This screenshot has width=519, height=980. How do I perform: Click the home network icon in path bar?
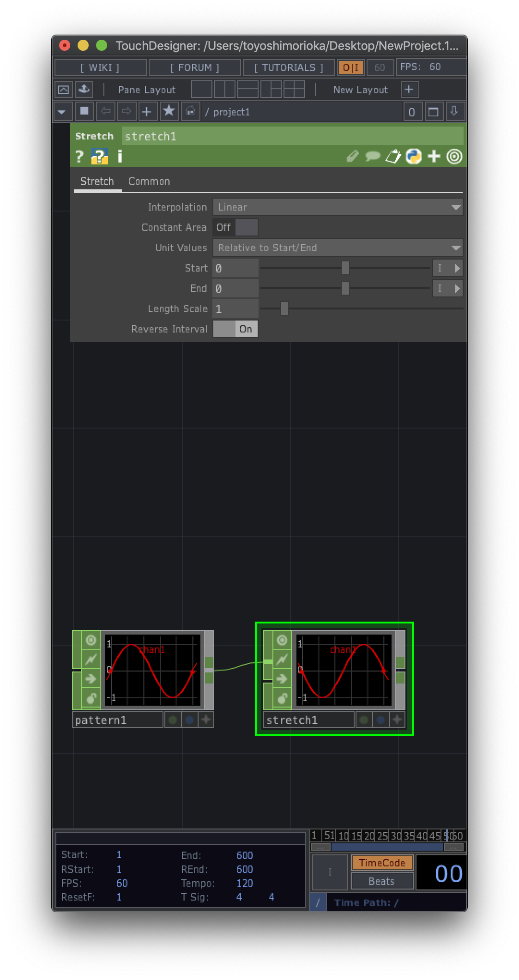click(x=190, y=111)
